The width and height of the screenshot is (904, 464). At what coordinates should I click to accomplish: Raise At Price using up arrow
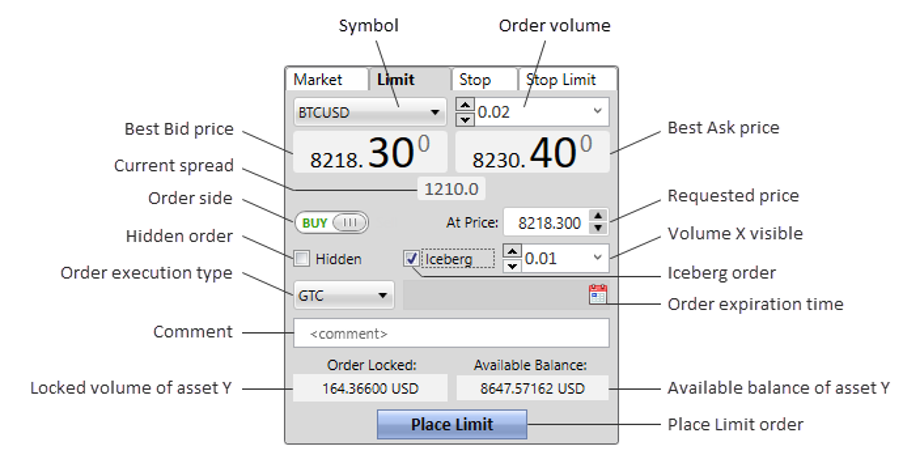[599, 216]
